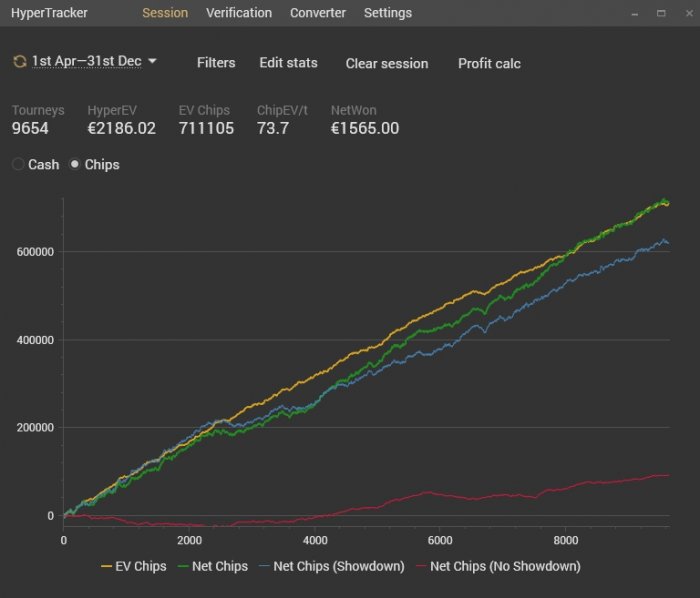Maximize the HyperTracker window

660,13
